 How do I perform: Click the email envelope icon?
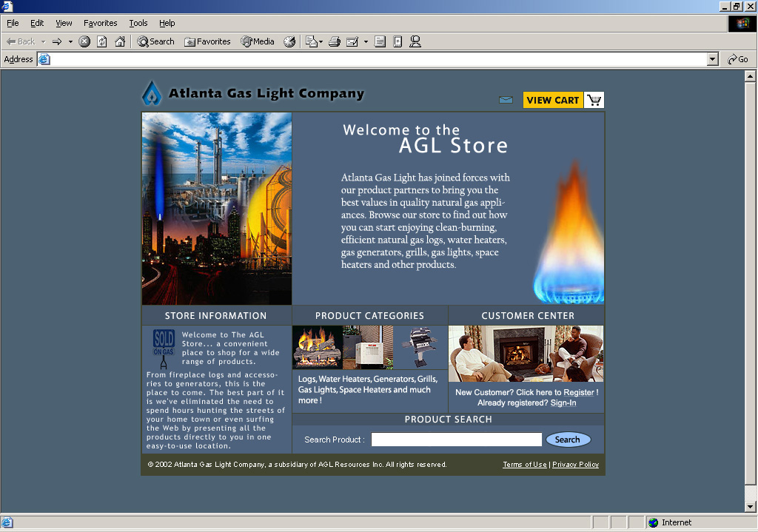pos(506,100)
